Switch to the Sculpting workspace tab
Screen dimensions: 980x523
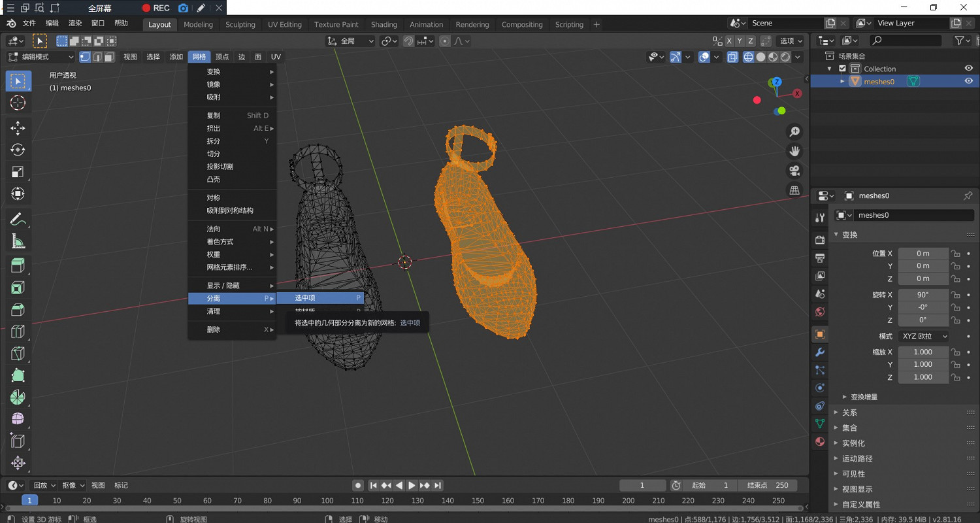coord(240,24)
